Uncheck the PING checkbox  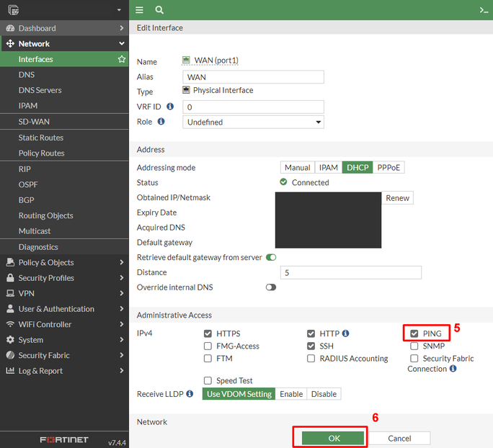tap(414, 334)
